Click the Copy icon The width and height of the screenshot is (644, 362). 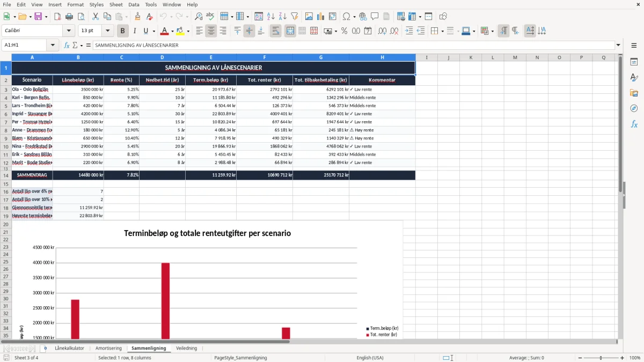(107, 17)
